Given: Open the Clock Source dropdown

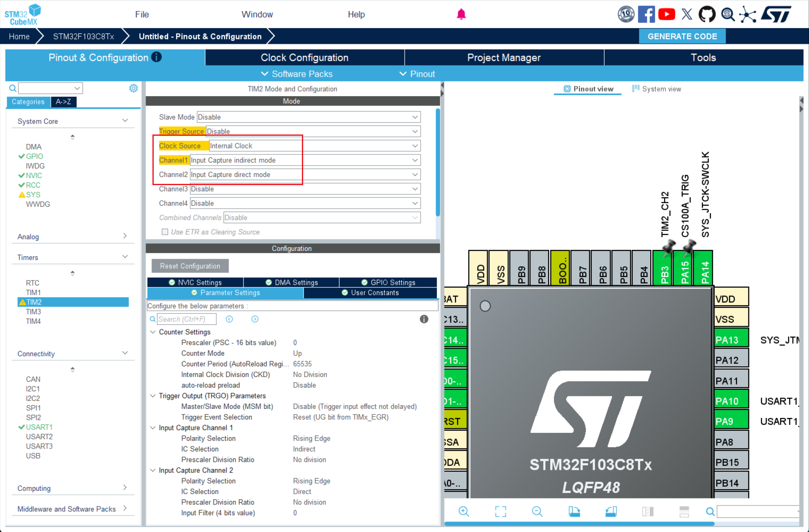Looking at the screenshot, I should pyautogui.click(x=315, y=146).
